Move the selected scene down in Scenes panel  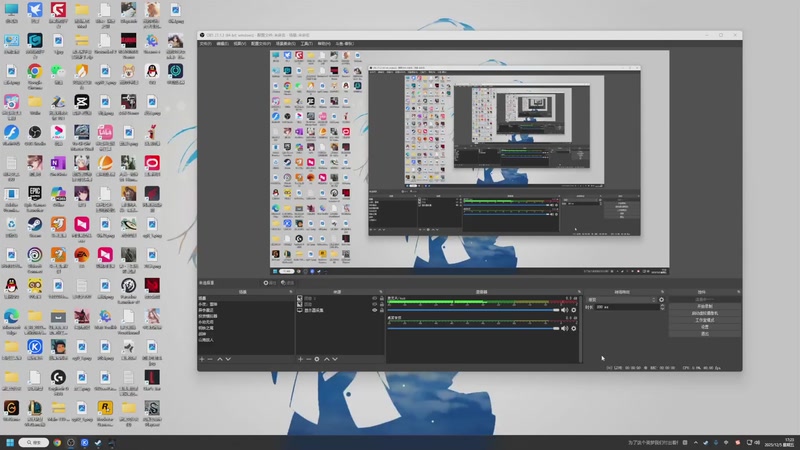(x=228, y=359)
